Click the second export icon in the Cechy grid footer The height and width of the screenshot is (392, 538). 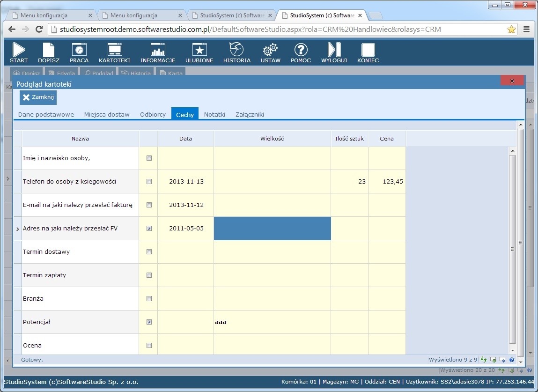(502, 359)
